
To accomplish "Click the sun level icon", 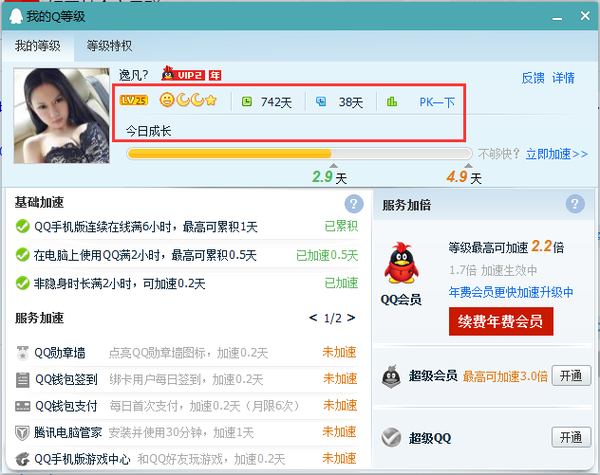I will [x=167, y=100].
